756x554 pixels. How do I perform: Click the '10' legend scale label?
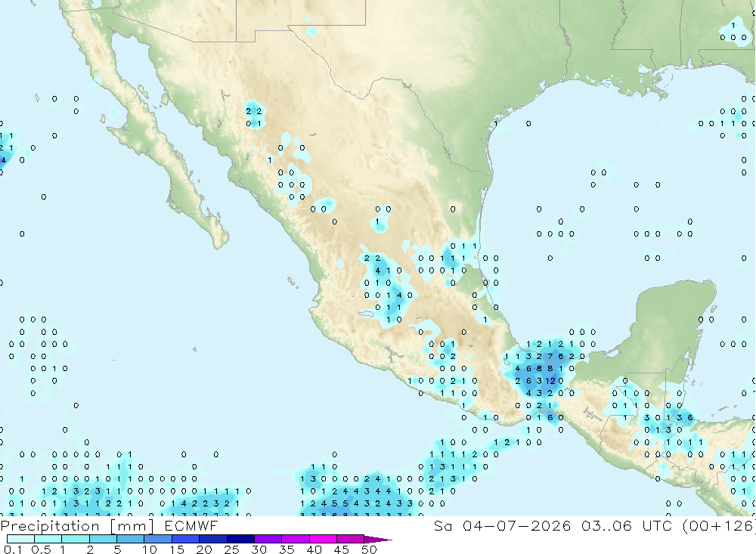pyautogui.click(x=150, y=549)
